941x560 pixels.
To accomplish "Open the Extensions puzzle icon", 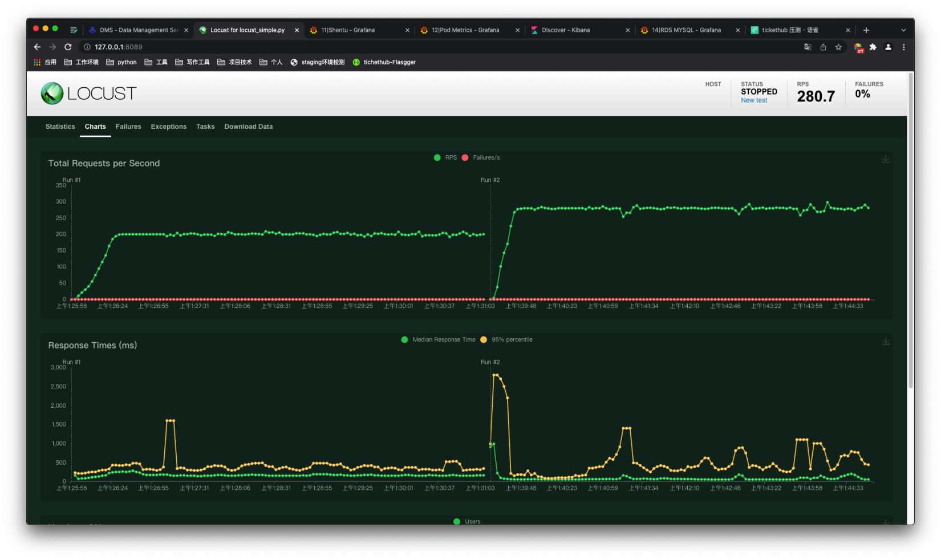I will (873, 47).
